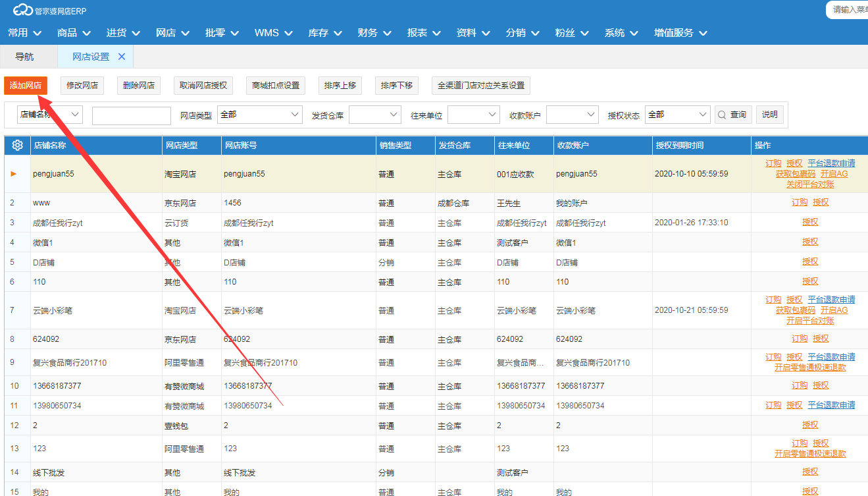Click 授权 link in 成都任我行zyt row

point(810,222)
